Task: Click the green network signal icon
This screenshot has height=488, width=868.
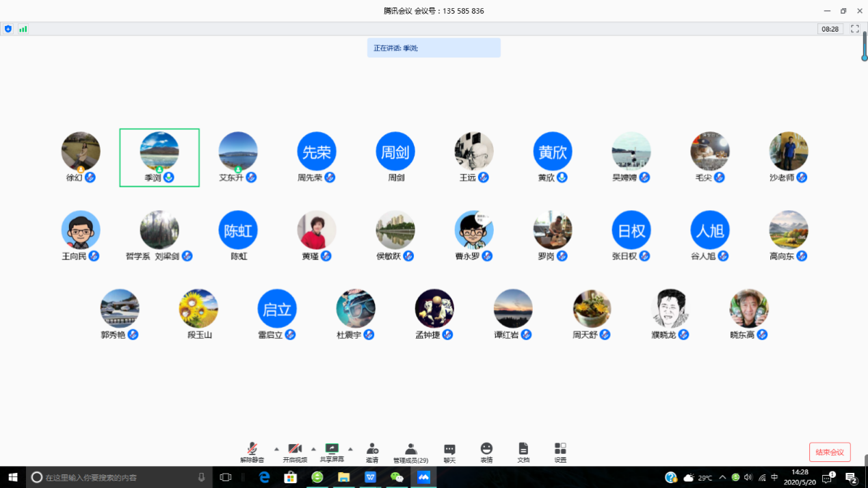Action: (x=23, y=29)
